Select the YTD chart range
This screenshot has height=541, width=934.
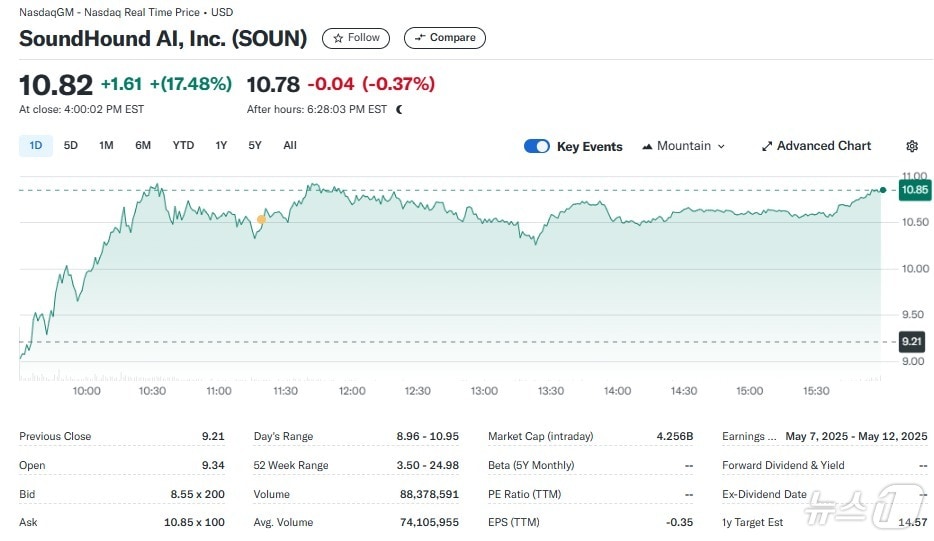tap(183, 146)
